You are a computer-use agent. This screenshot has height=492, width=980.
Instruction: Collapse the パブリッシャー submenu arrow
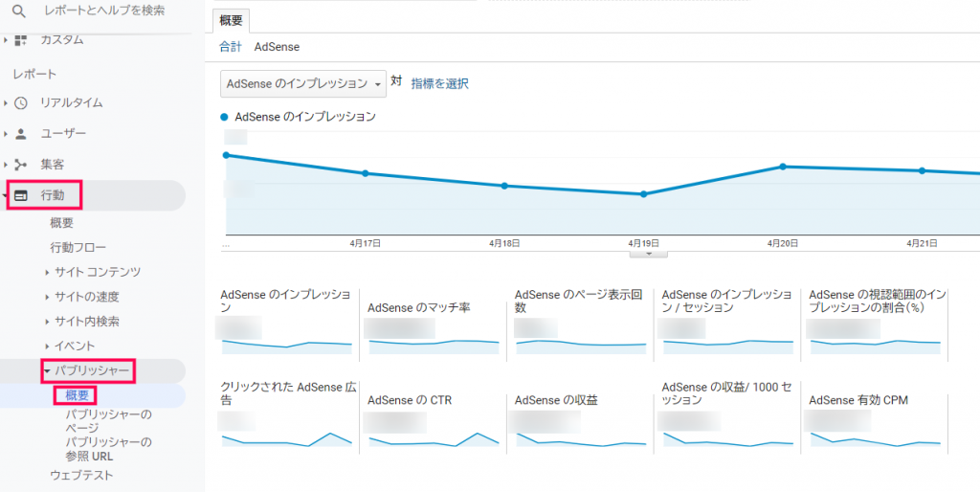[x=48, y=371]
